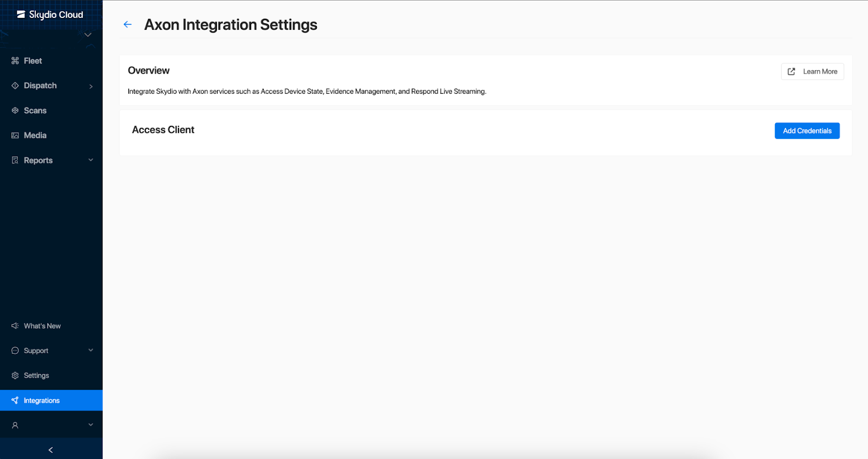The image size is (868, 459).
Task: Expand the Support dropdown chevron
Action: click(x=91, y=350)
